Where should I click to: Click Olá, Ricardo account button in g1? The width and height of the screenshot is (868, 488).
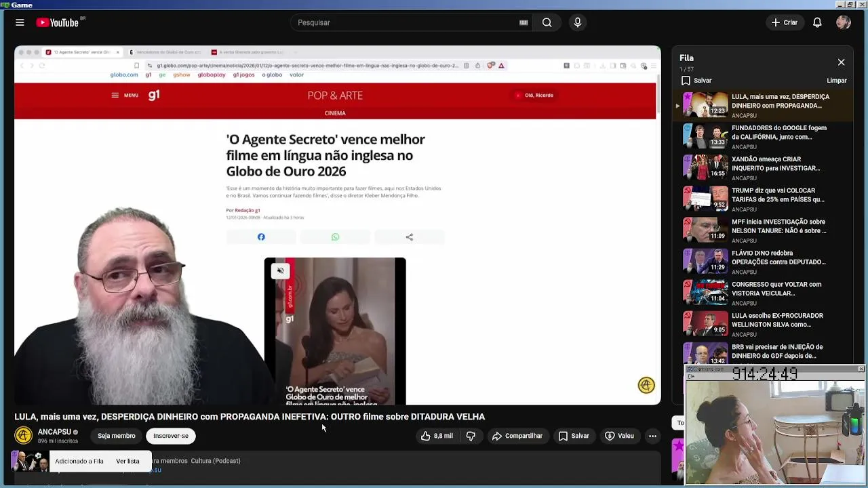pos(534,96)
